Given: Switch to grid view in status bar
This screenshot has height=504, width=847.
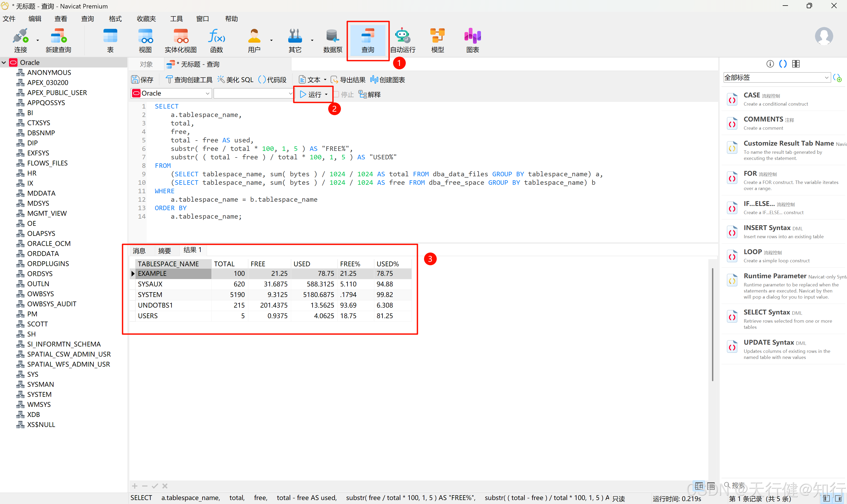Looking at the screenshot, I should [x=699, y=486].
